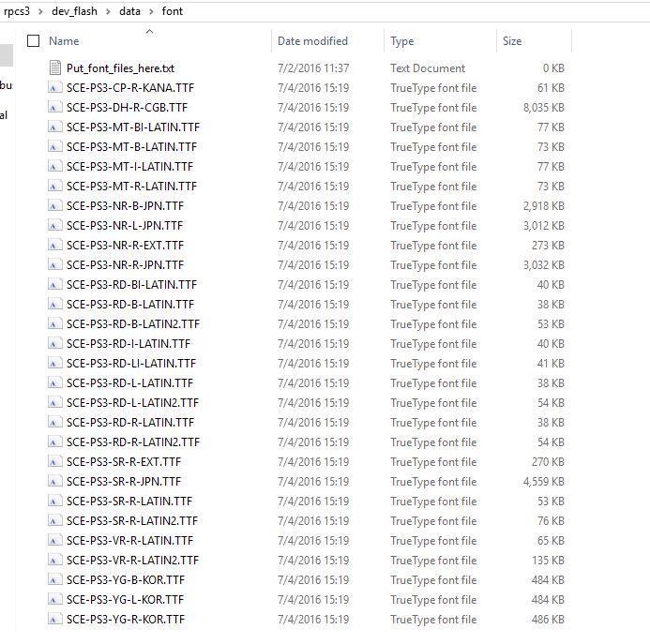
Task: Click font icon of SCE-PS3-RD-R-LATIN2.TTF
Action: (54, 442)
